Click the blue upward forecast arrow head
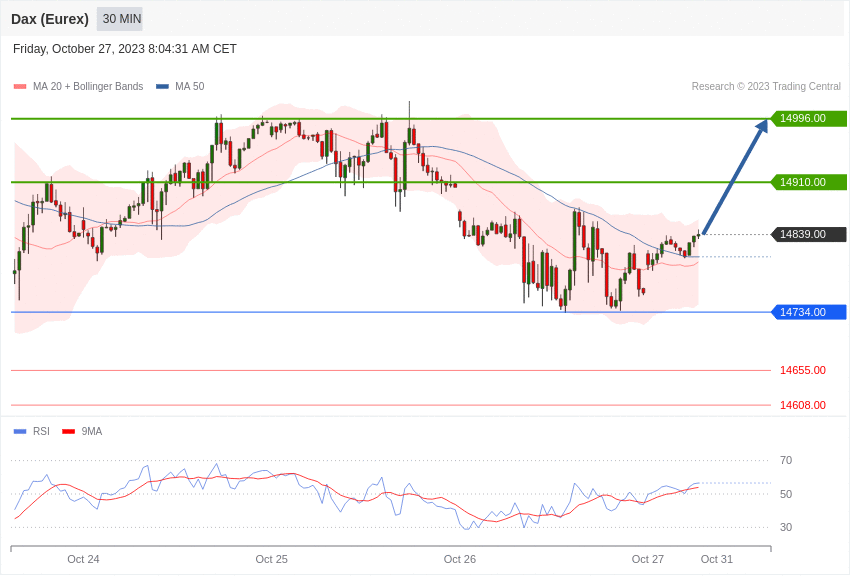Screen dimensions: 850x576 762,126
